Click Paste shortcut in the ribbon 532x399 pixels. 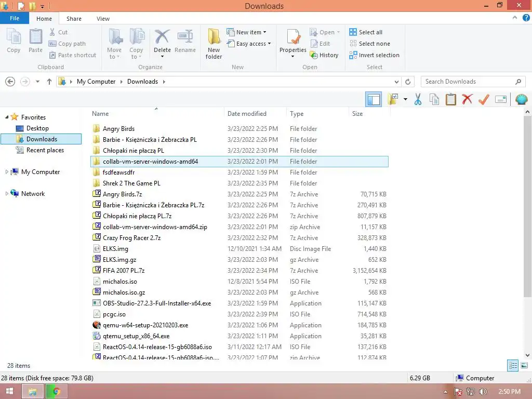[x=73, y=55]
